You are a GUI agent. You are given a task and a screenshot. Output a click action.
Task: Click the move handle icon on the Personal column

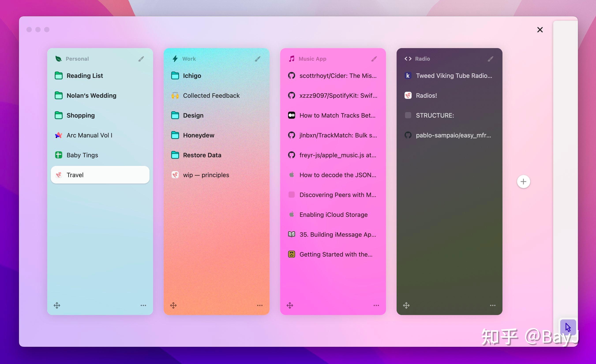[57, 305]
